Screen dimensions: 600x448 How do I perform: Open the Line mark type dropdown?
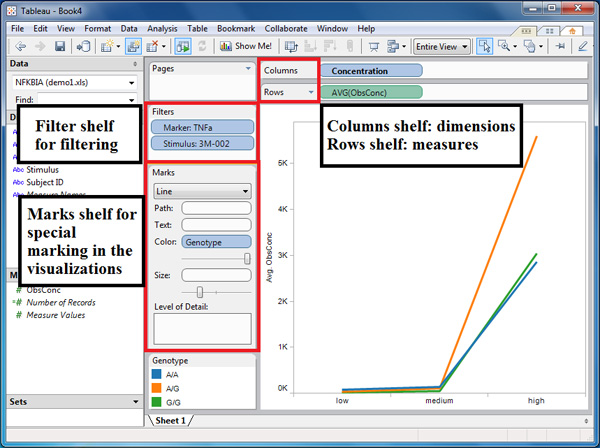[x=201, y=190]
